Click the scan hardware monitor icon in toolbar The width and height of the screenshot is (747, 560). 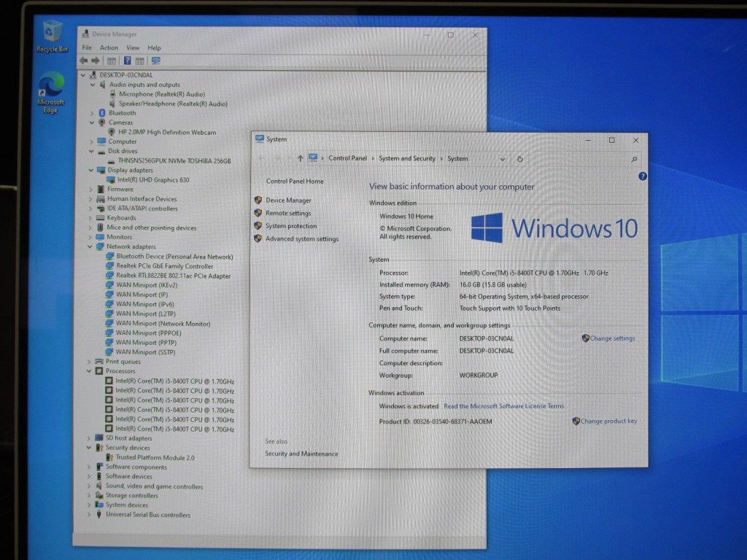point(156,61)
